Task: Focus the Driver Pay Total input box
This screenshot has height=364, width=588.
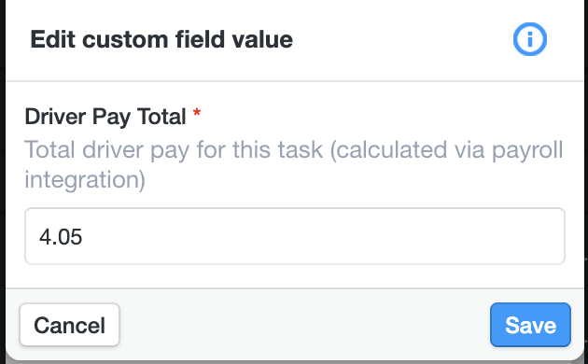Action: coord(295,236)
